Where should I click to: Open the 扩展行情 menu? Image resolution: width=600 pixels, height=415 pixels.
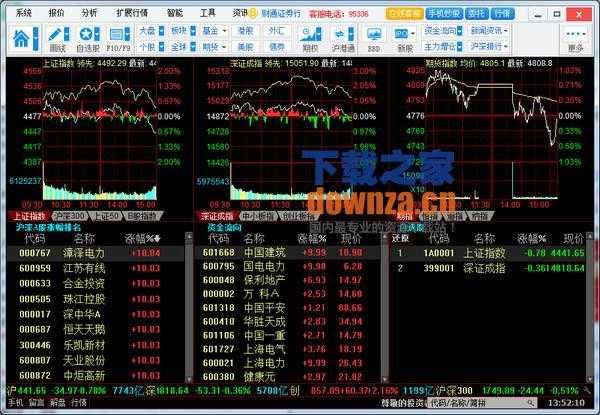pyautogui.click(x=131, y=14)
